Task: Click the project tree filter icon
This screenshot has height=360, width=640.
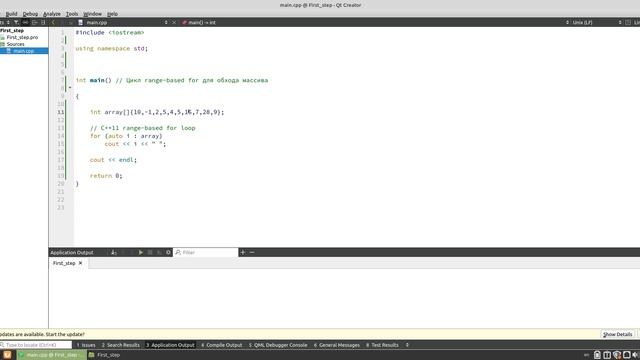Action: tap(16, 22)
